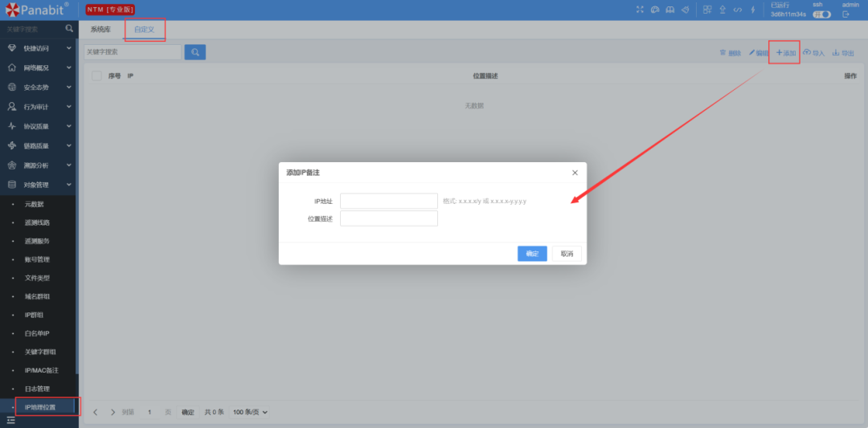Open the 遥测服务 submenu item
Screen dimensions: 868x428
click(x=38, y=241)
